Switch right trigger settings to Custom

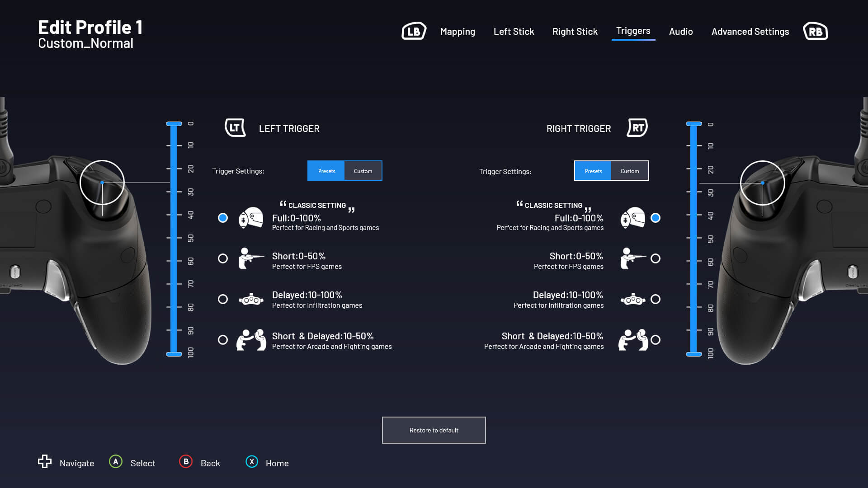pyautogui.click(x=629, y=171)
